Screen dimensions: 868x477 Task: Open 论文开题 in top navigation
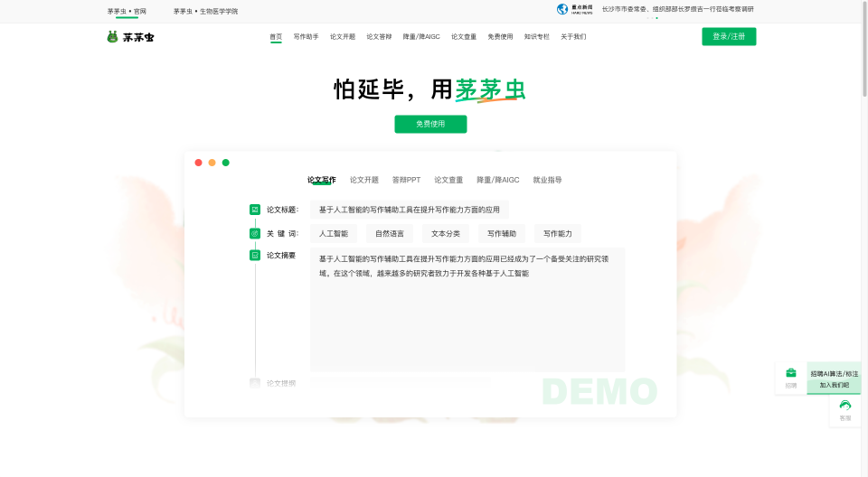[x=343, y=36]
